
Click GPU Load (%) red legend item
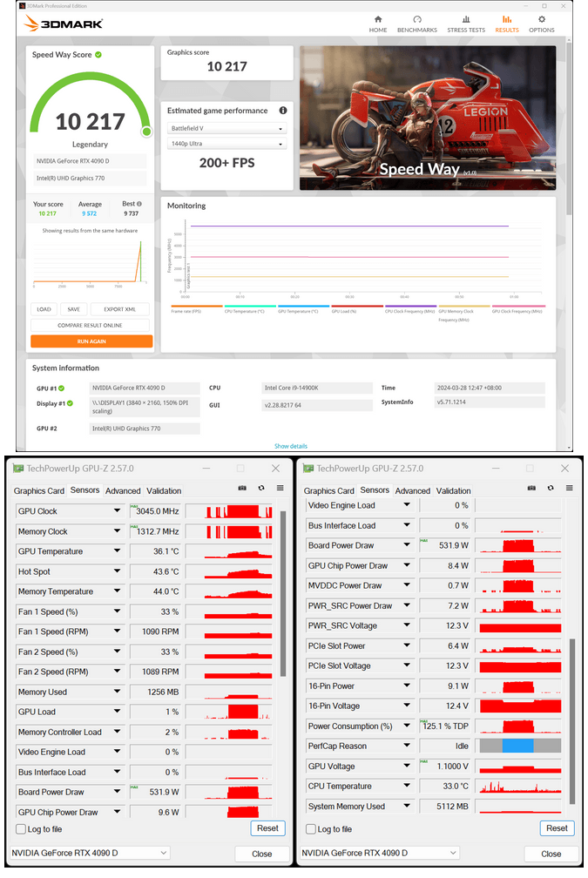click(357, 308)
